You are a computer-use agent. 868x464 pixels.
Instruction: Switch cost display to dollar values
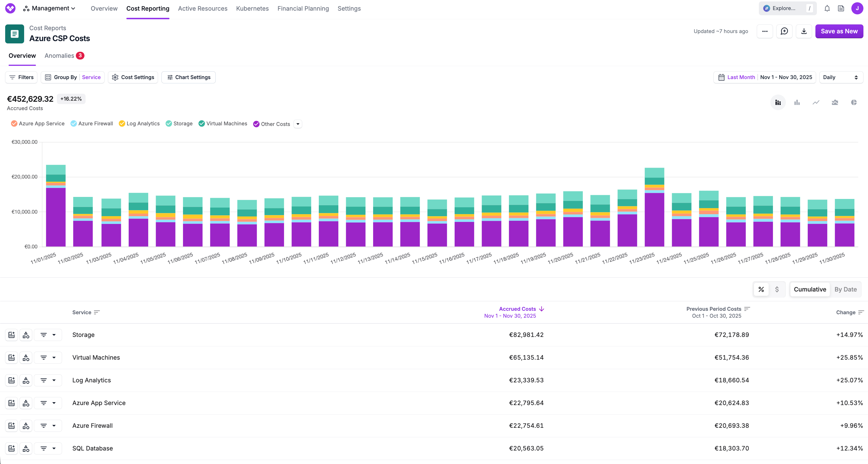(777, 289)
